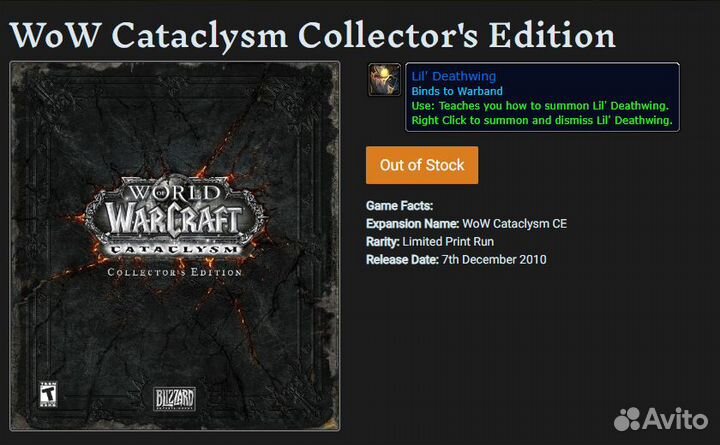
Task: Click the Right Click to summon line
Action: coord(542,120)
